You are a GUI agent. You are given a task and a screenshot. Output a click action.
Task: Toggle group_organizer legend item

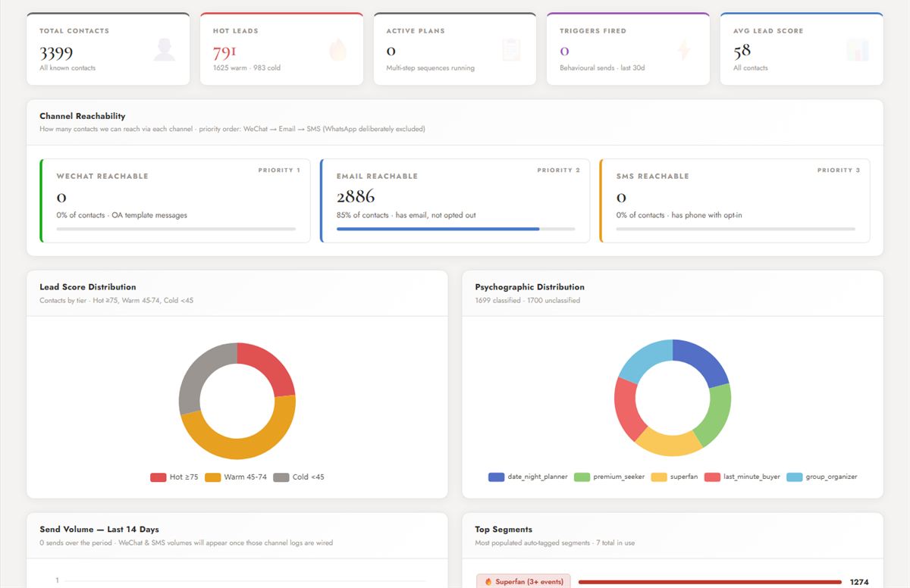(822, 477)
